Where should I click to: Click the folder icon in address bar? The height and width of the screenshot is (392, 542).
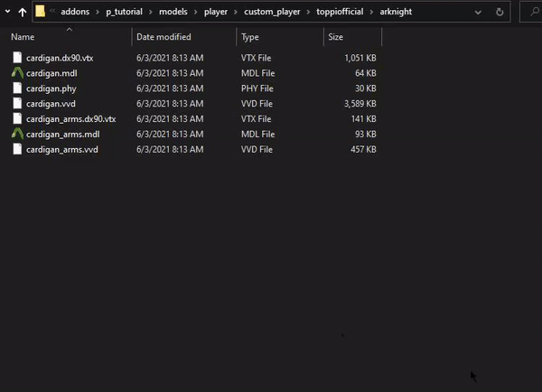41,12
